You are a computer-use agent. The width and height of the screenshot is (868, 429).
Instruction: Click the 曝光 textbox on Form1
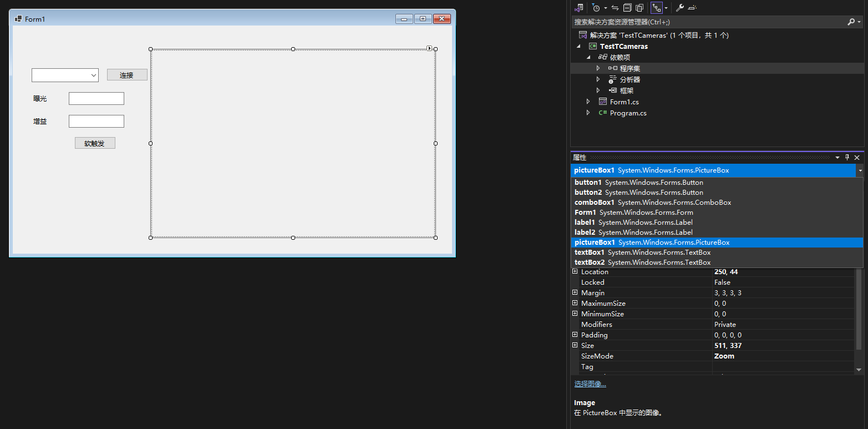pos(97,99)
